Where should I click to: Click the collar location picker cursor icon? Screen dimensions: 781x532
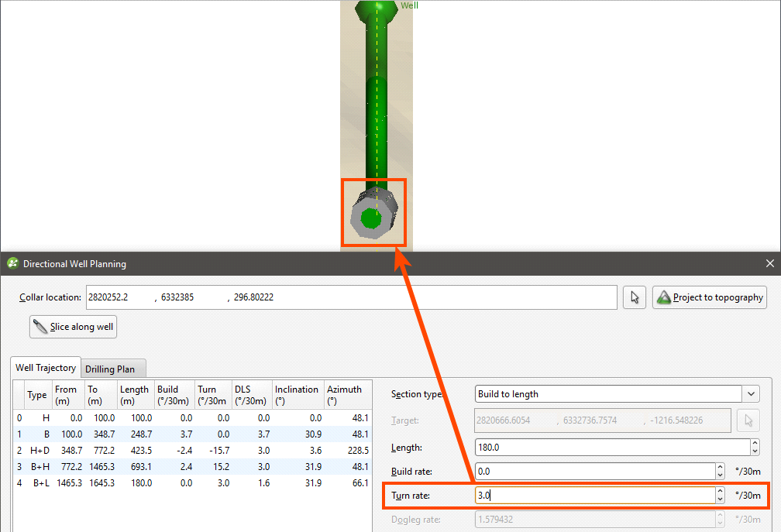pos(635,297)
